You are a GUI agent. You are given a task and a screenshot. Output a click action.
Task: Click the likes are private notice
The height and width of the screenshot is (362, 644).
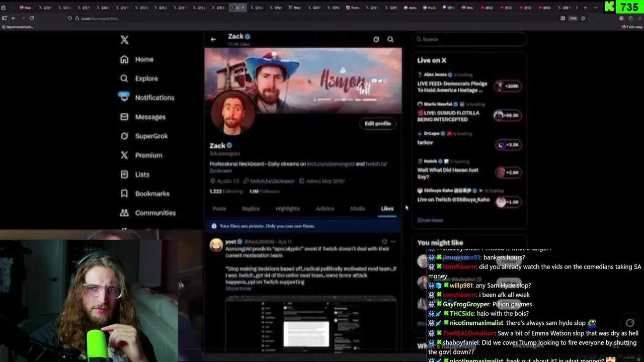(x=303, y=226)
